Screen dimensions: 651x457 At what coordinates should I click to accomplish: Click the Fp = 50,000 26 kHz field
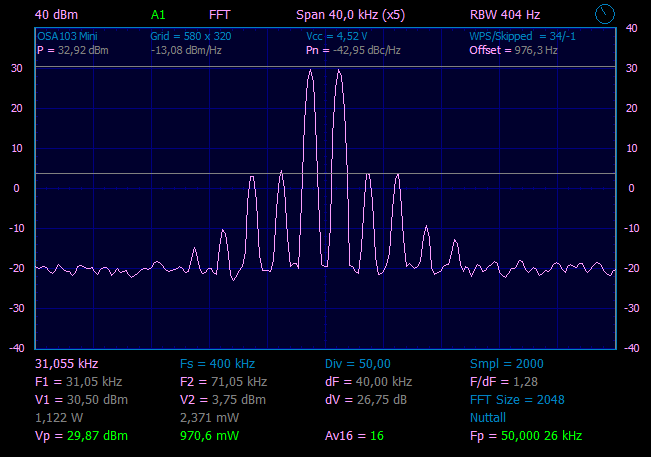(526, 436)
